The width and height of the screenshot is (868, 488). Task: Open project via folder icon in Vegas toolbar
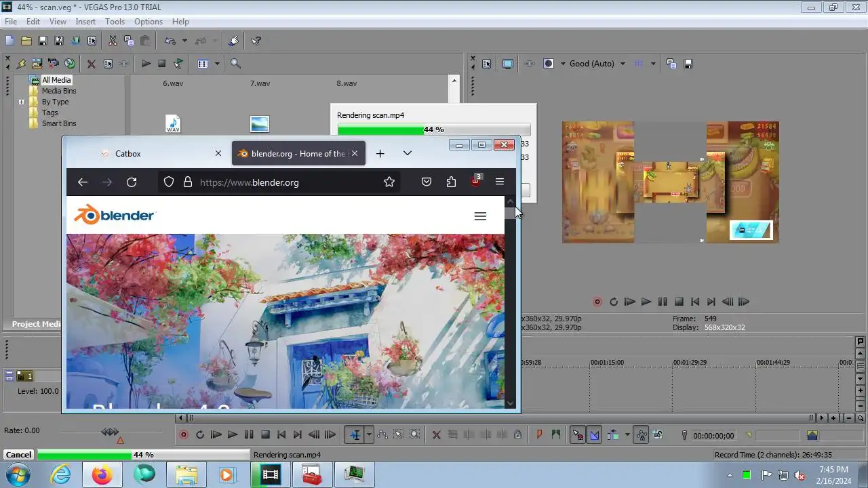[x=26, y=41]
